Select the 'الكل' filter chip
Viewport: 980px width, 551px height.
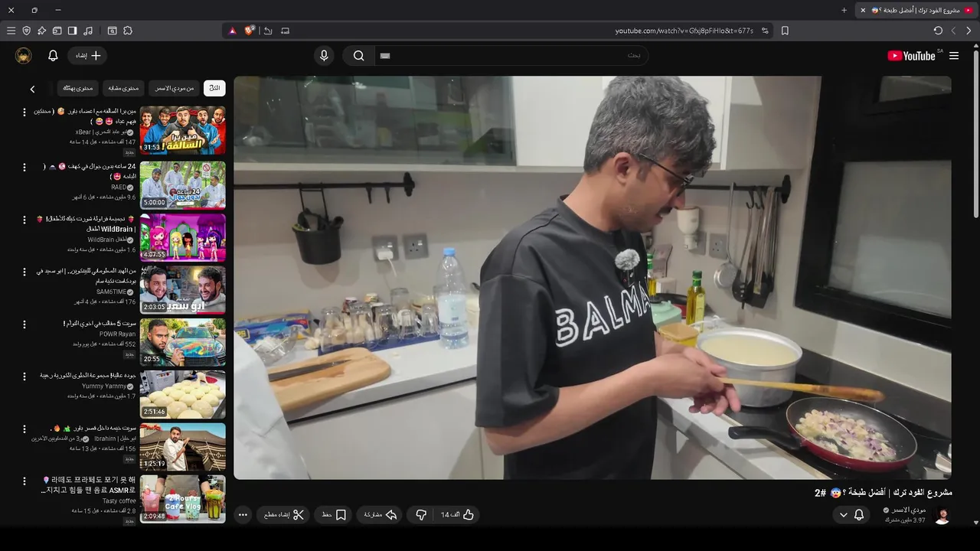pos(214,89)
